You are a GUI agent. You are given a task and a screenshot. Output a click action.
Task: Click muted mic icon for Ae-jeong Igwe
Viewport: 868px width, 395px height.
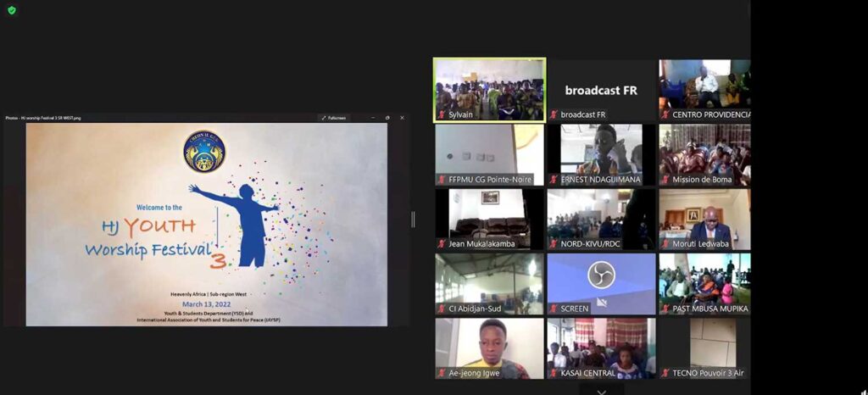(441, 373)
